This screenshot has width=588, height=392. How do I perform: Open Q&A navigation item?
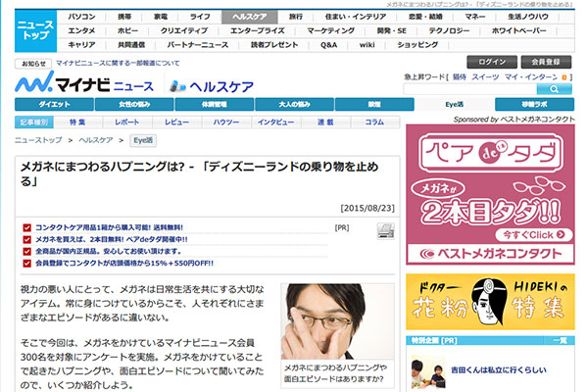[328, 45]
